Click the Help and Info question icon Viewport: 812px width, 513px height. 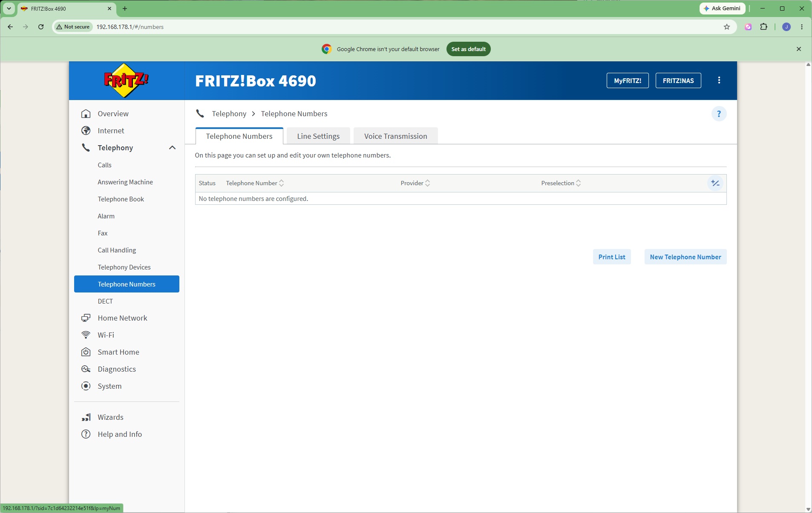tap(86, 434)
